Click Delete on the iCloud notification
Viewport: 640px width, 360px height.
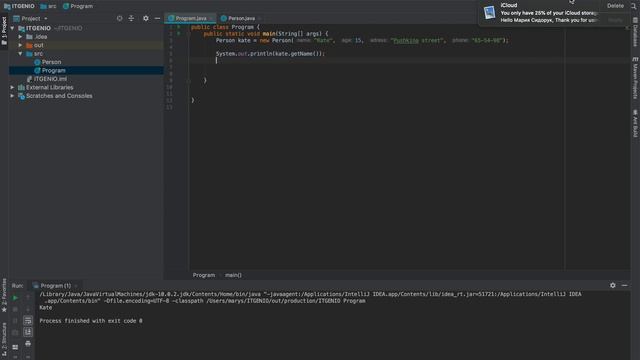[615, 6]
